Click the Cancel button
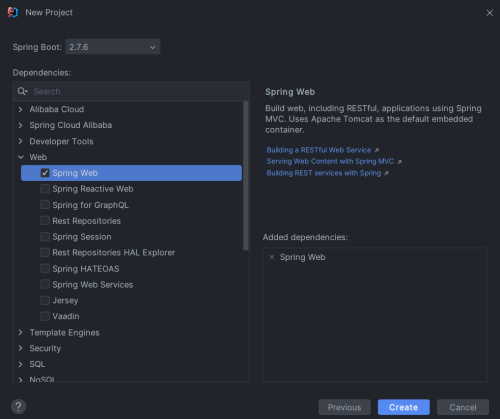The width and height of the screenshot is (500, 419). pos(463,407)
